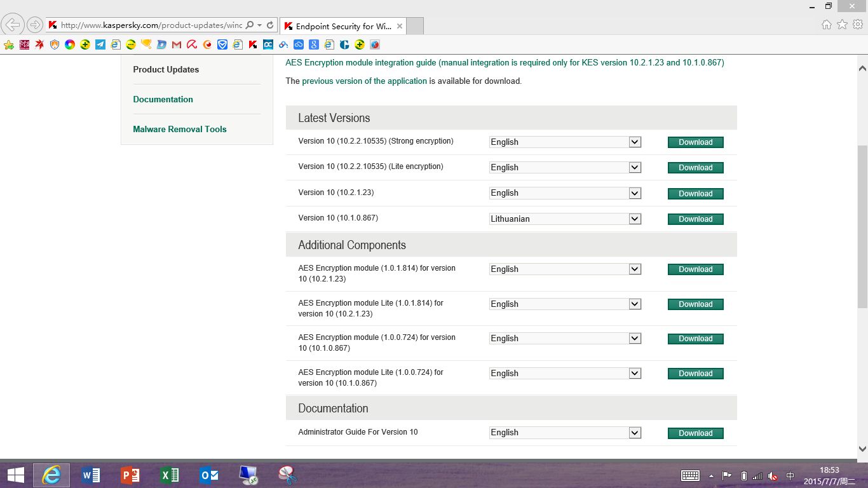Viewport: 868px width, 488px height.
Task: Go back with the browser back arrow
Action: (x=13, y=25)
